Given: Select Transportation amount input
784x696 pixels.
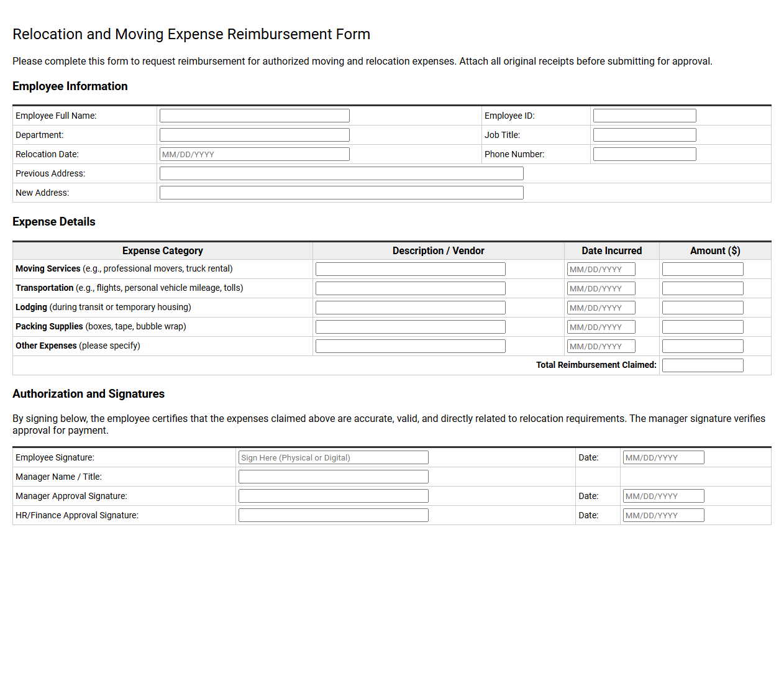Looking at the screenshot, I should (x=703, y=288).
